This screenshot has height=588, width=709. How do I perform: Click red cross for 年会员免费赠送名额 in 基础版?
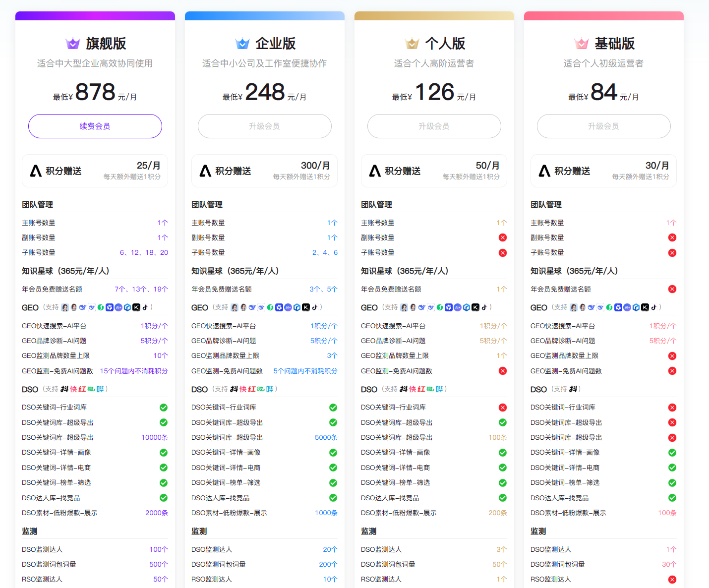(672, 290)
